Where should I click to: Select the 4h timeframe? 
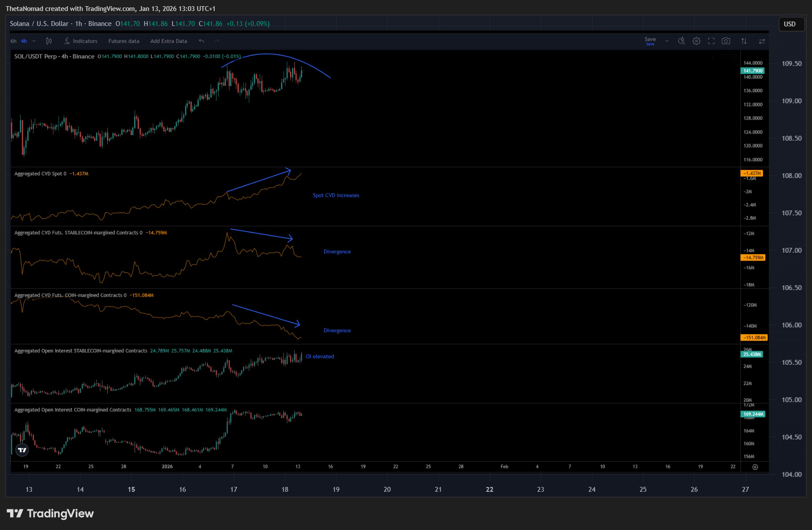[24, 41]
